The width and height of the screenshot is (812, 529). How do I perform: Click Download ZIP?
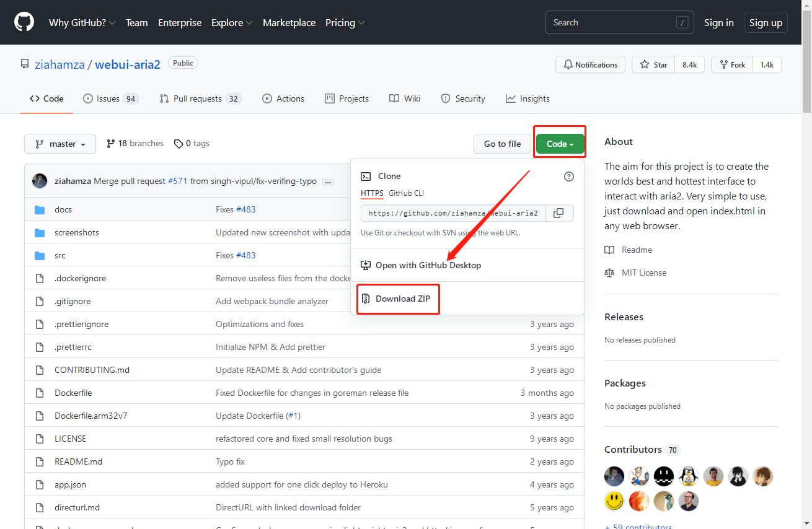pos(402,299)
